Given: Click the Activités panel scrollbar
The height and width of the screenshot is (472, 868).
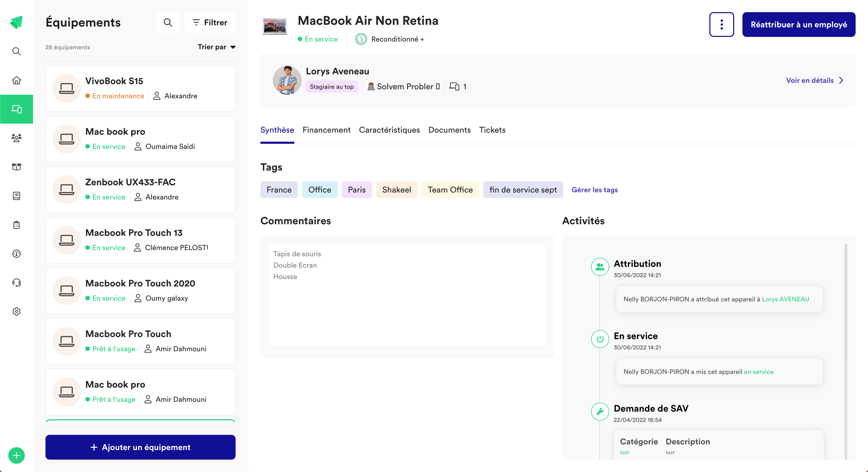Looking at the screenshot, I should 846,303.
